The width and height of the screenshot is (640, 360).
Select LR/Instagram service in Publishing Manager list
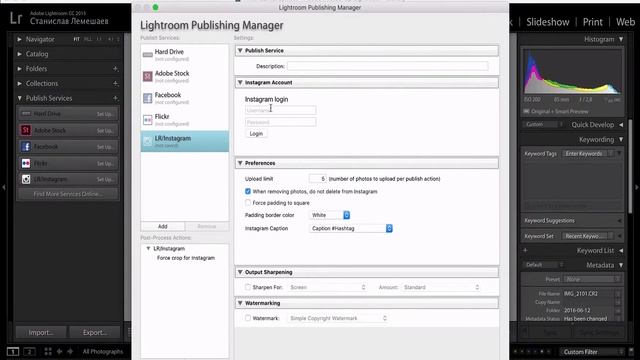[x=184, y=141]
